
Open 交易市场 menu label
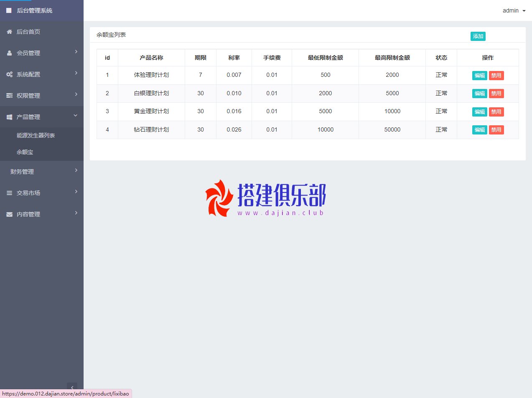click(x=28, y=193)
